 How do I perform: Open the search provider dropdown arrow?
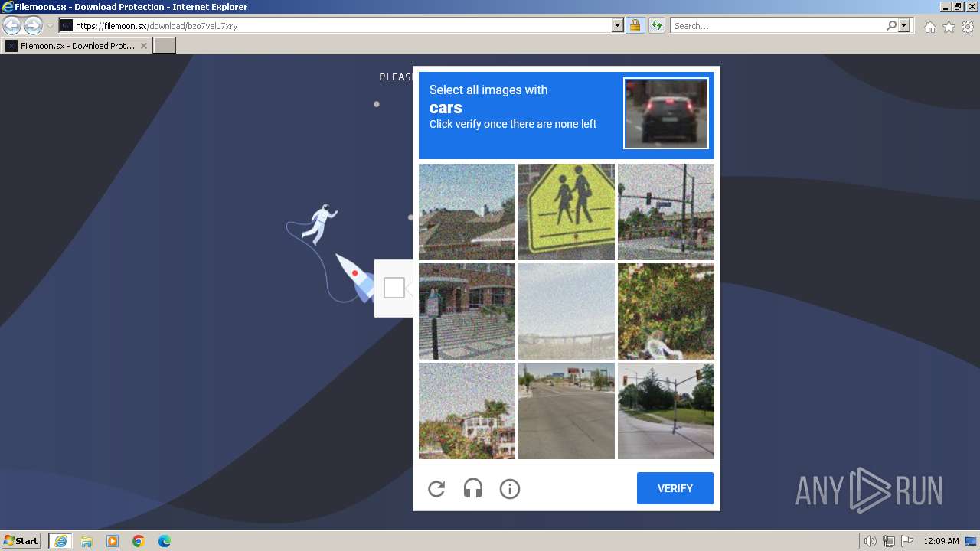tap(904, 25)
